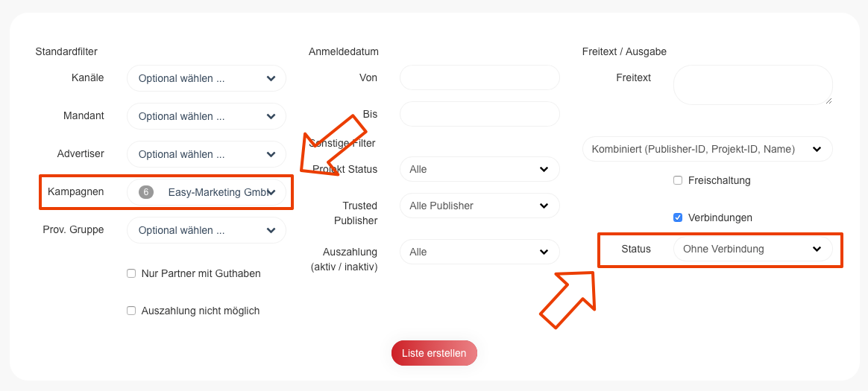Viewport: 868px width, 391px height.
Task: Uncheck the Verbindungen checkbox
Action: coord(678,217)
